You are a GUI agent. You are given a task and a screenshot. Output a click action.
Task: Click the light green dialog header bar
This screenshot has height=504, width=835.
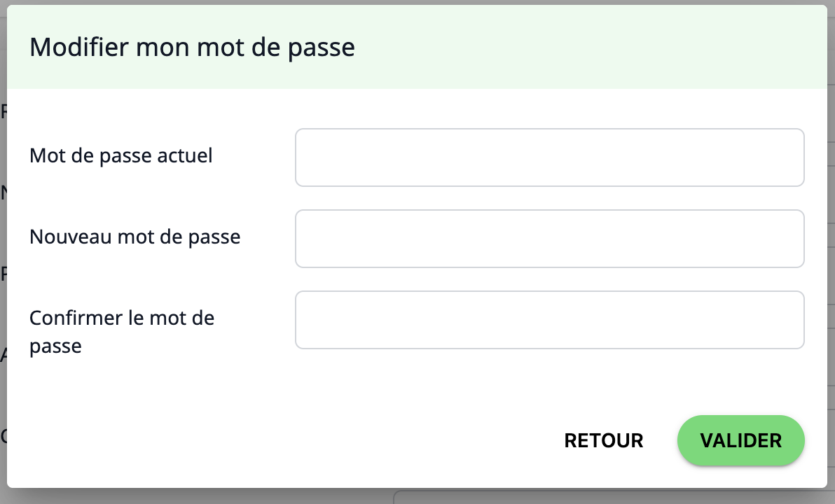(560, 48)
